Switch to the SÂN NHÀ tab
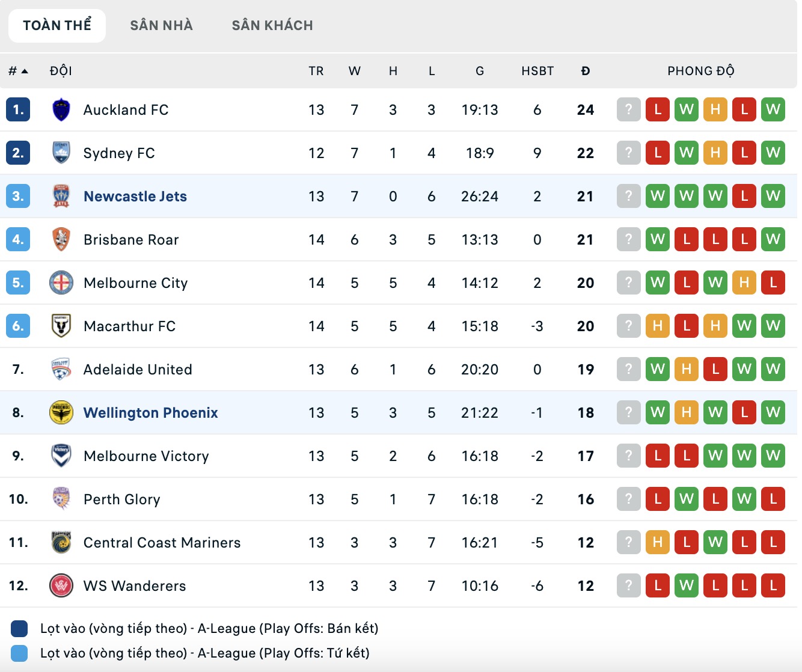This screenshot has width=802, height=672. (x=161, y=25)
